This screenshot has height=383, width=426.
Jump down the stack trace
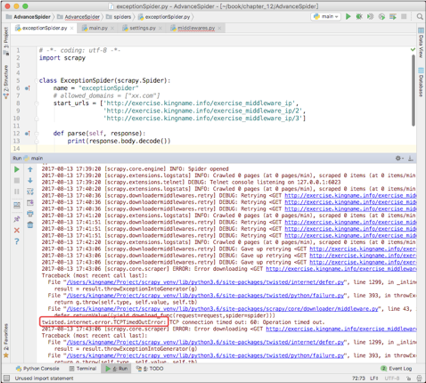(x=30, y=180)
